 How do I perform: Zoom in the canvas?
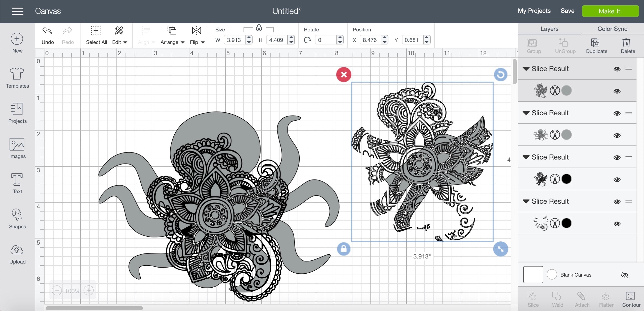click(89, 291)
